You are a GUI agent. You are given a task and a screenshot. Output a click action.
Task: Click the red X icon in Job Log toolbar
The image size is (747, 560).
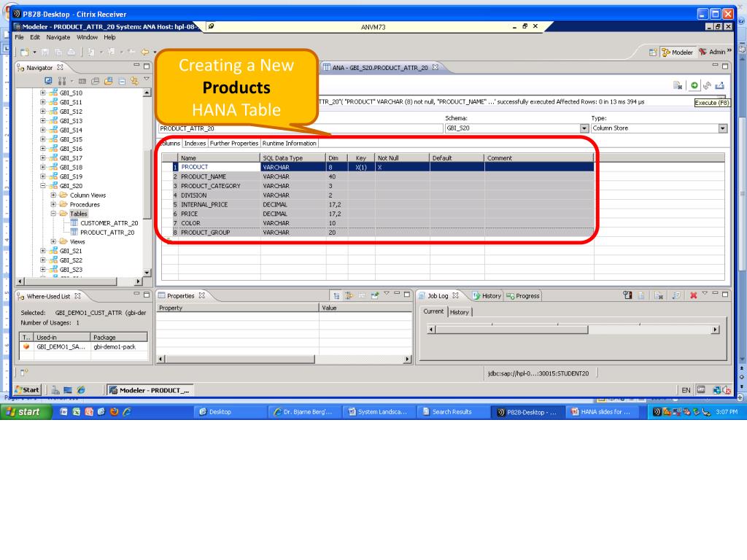(693, 296)
